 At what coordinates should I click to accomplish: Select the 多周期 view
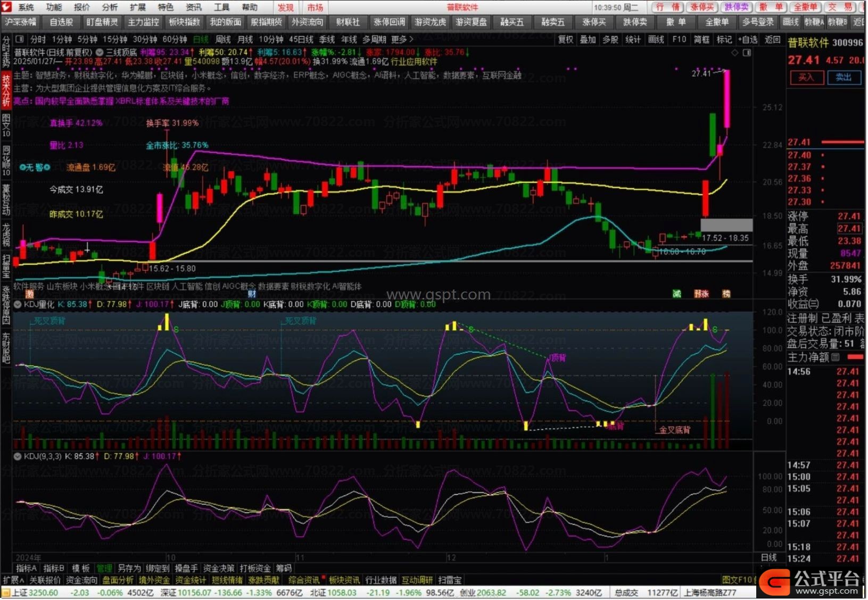(374, 39)
